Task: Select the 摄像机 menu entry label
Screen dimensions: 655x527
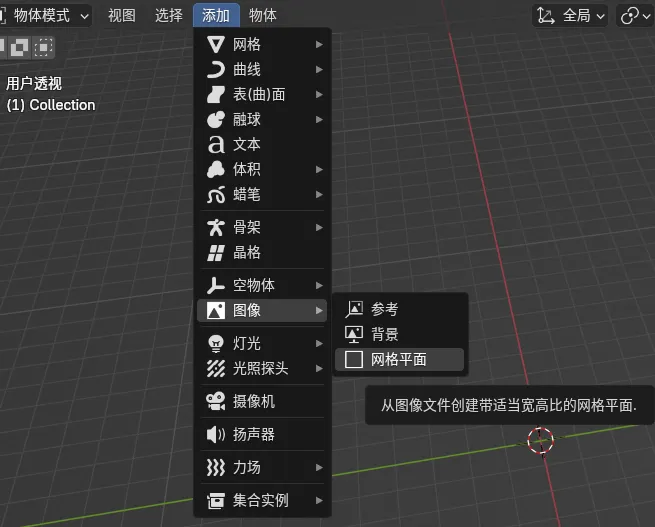Action: pyautogui.click(x=254, y=401)
